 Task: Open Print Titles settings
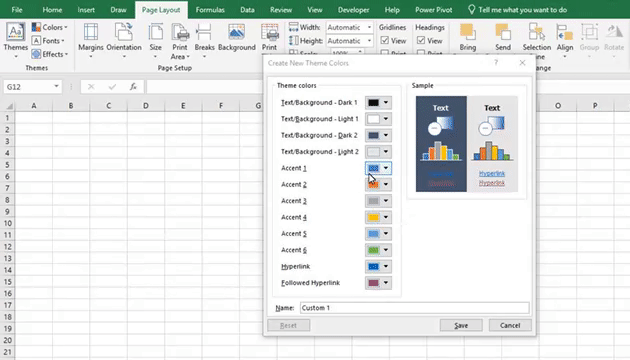point(270,37)
